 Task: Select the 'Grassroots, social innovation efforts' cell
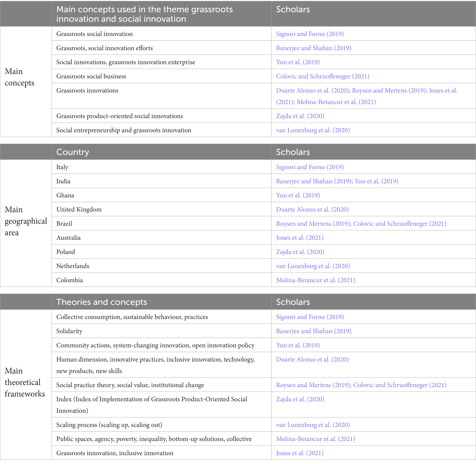pyautogui.click(x=161, y=48)
